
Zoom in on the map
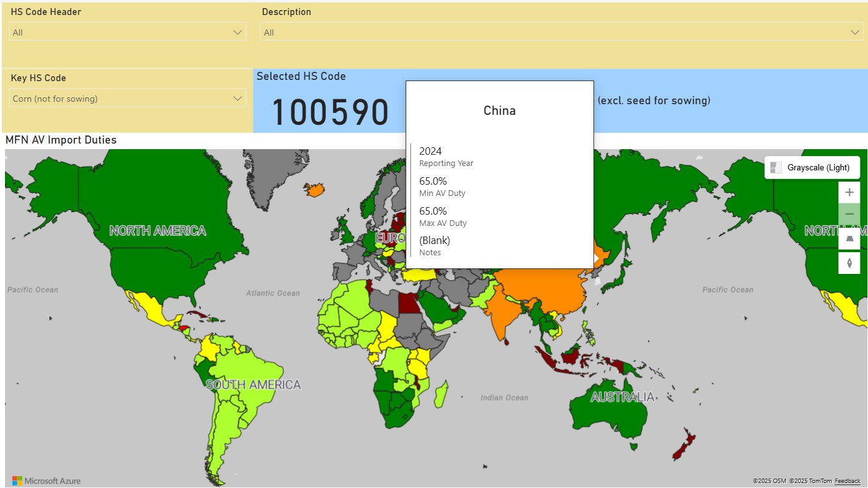click(x=849, y=192)
